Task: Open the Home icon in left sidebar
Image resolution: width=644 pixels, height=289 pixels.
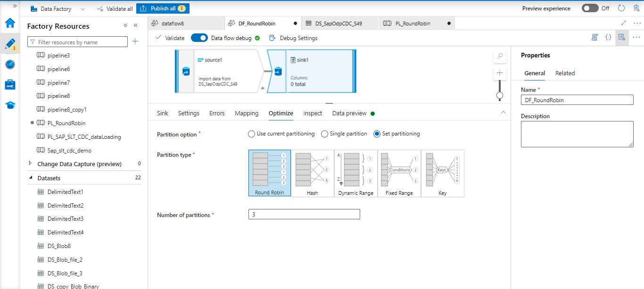Action: pyautogui.click(x=10, y=23)
